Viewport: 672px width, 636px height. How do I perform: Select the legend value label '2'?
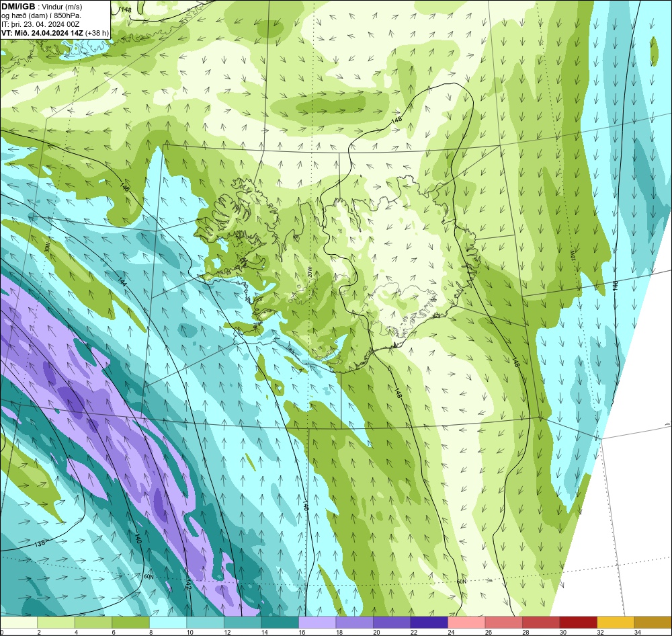point(40,632)
